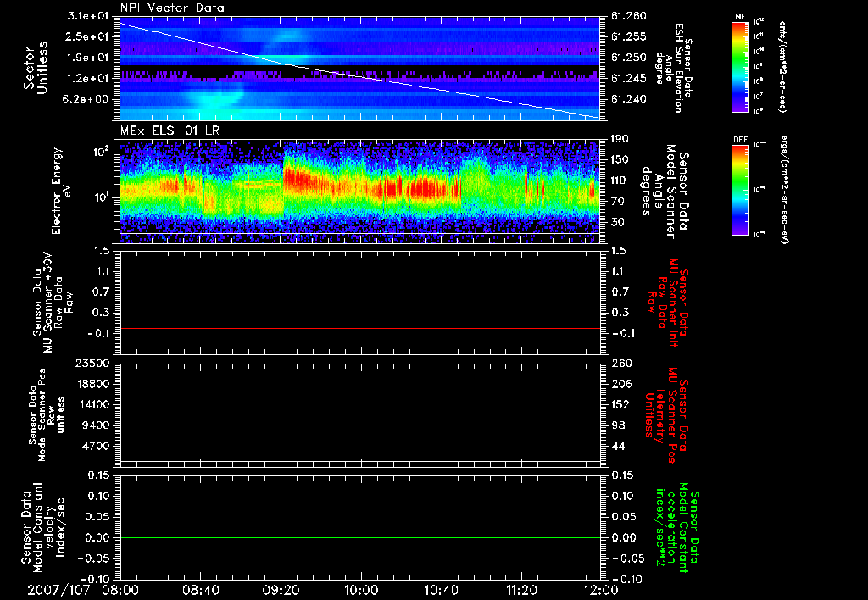Viewport: 868px width, 600px height.
Task: Click the red line in the Scanner Pos panel
Action: point(359,431)
